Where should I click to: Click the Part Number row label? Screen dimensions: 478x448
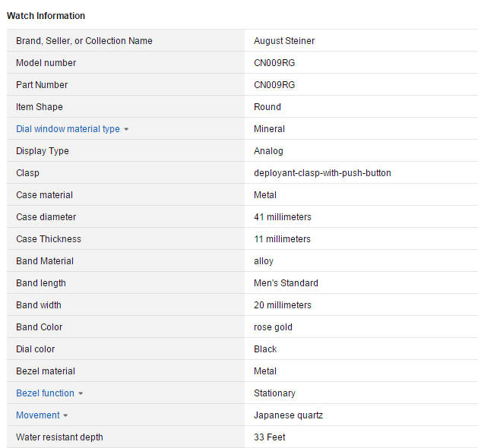click(x=42, y=85)
